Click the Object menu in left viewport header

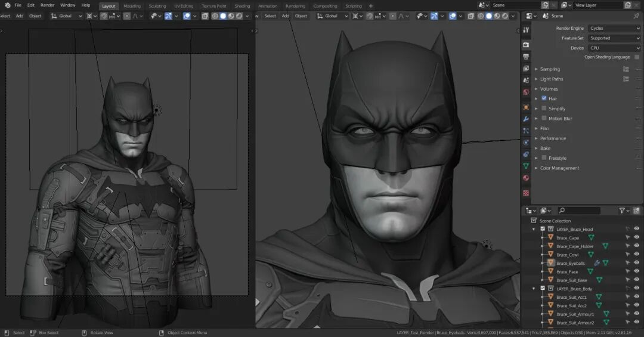click(35, 16)
